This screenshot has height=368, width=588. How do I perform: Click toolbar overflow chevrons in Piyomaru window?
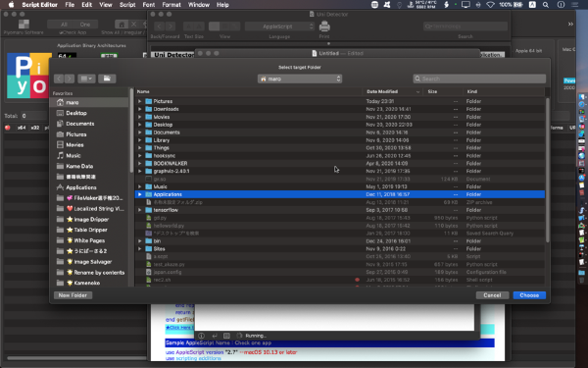click(x=570, y=24)
